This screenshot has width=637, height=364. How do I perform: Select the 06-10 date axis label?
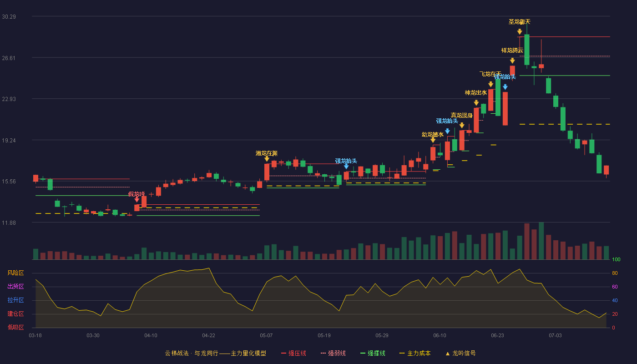click(x=440, y=335)
